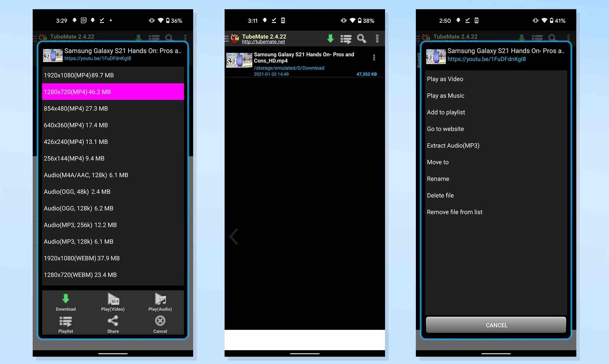The image size is (609, 364).
Task: Click the Download arrow in middle screen
Action: click(x=330, y=39)
